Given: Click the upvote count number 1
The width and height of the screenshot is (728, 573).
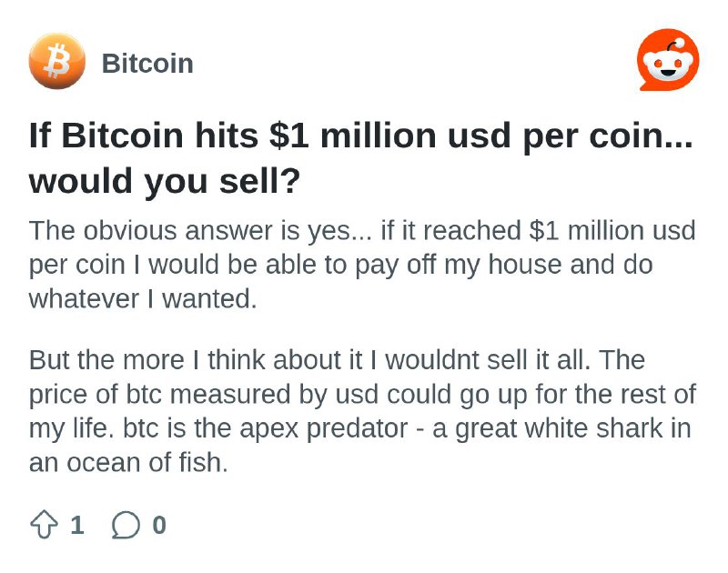Looking at the screenshot, I should (x=77, y=525).
